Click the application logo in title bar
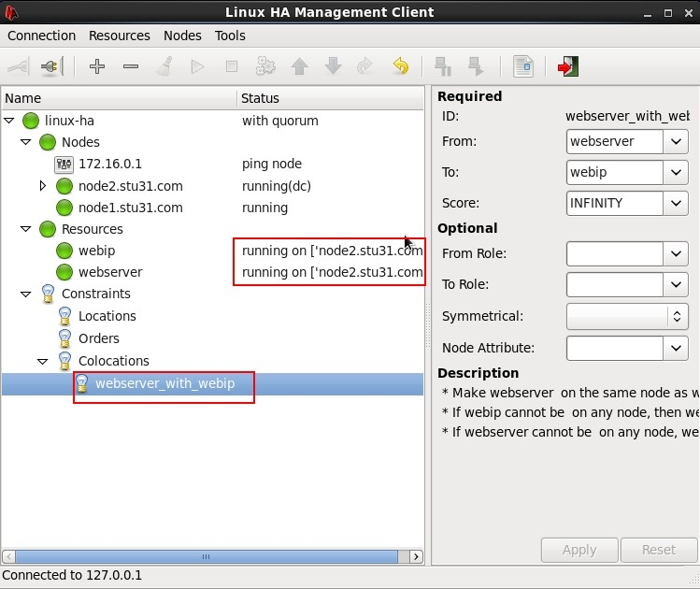The image size is (700, 589). point(11,12)
